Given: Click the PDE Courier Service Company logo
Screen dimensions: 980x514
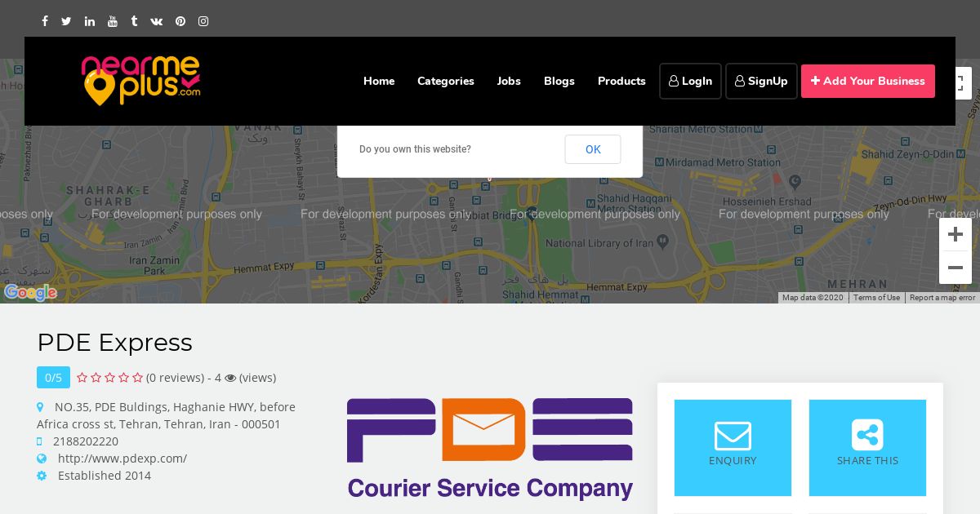Looking at the screenshot, I should [490, 449].
